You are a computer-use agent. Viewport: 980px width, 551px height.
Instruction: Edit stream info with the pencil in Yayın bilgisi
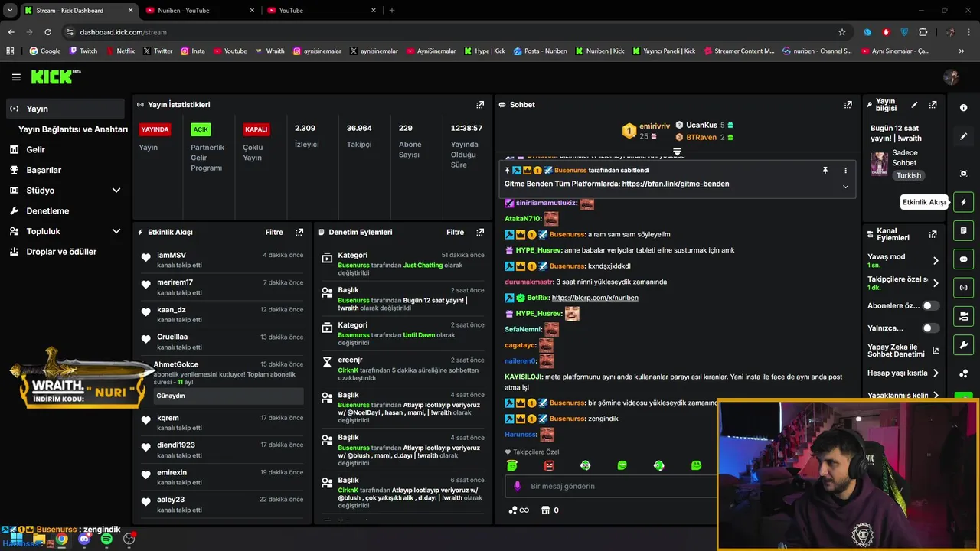click(x=914, y=105)
